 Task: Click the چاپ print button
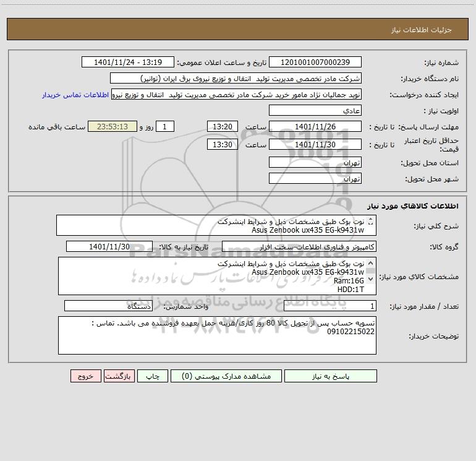pos(153,376)
